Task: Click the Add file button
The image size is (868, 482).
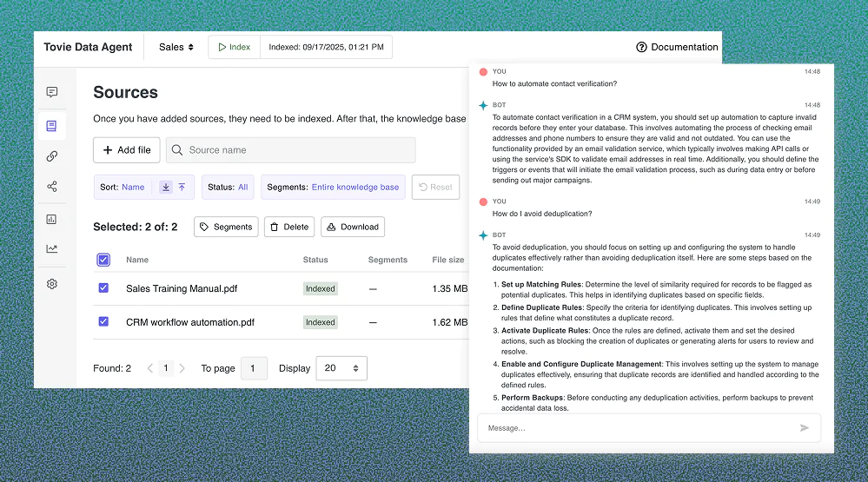Action: (x=126, y=150)
